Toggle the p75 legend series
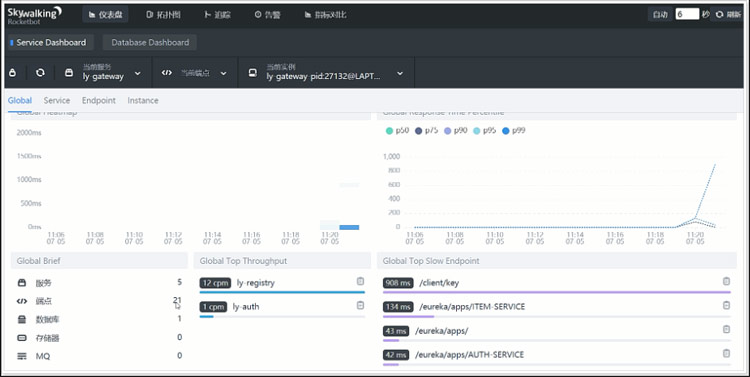Screen dimensions: 750x377 (426, 131)
